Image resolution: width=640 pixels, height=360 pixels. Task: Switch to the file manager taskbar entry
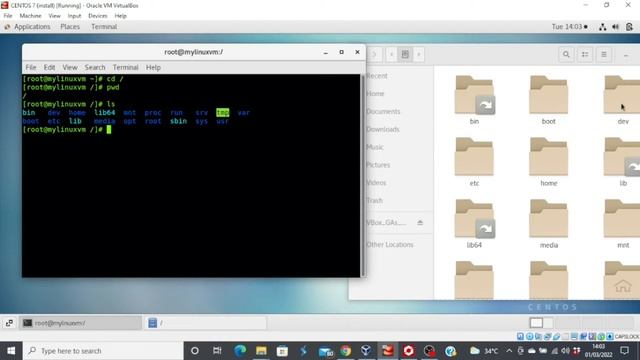click(205, 323)
